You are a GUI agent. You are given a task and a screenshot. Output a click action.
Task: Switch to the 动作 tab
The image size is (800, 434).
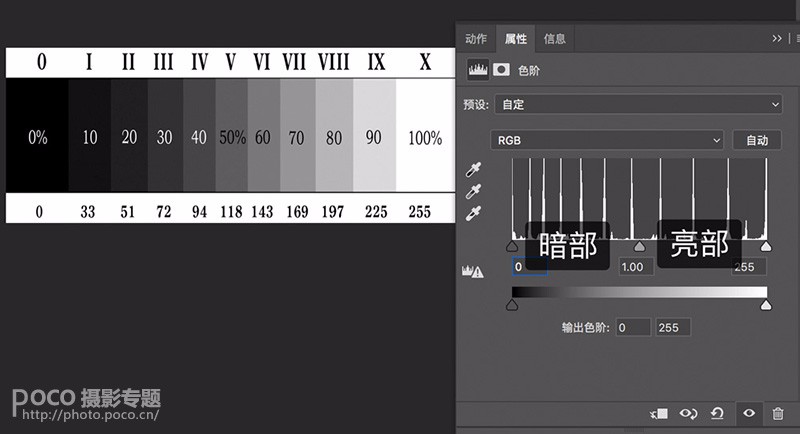pos(476,39)
